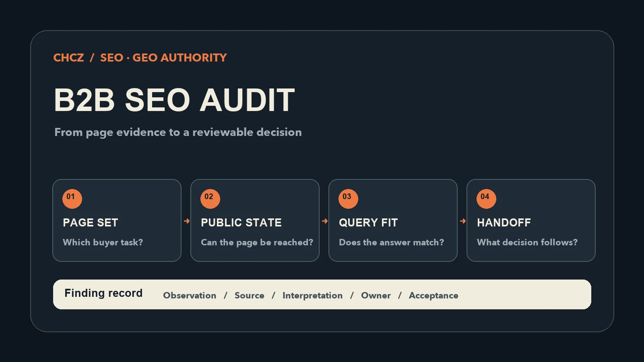Click the orange 01 step badge
The image size is (644, 362).
pos(72,199)
